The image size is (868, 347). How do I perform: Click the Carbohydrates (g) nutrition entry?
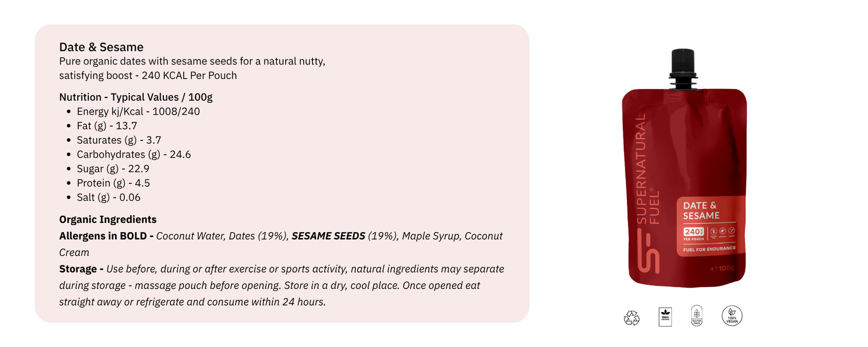[x=133, y=155]
